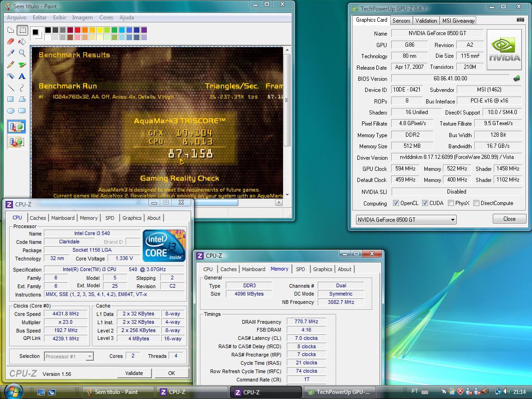Click the NVIDIA logo in GPU-Z
Image resolution: width=532 pixels, height=399 pixels.
(504, 49)
